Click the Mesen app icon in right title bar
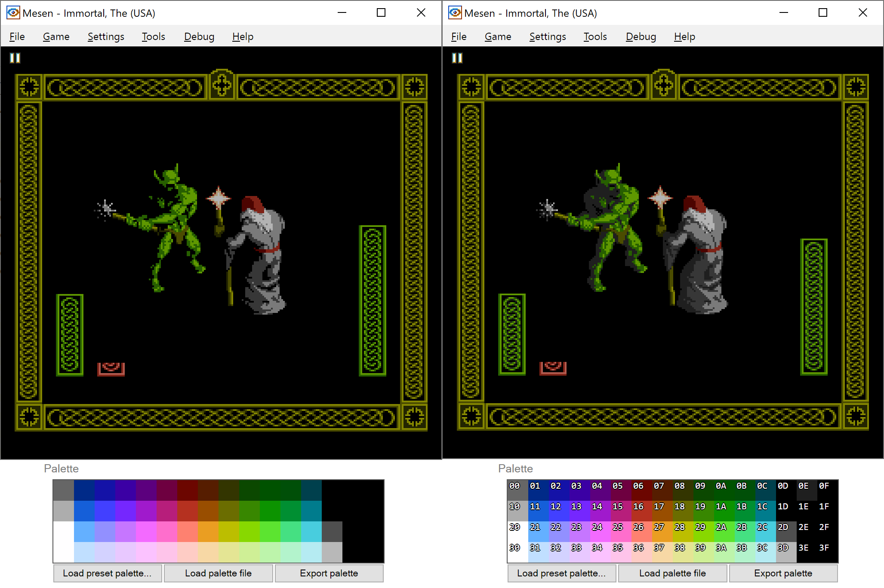The width and height of the screenshot is (884, 588). [x=455, y=13]
